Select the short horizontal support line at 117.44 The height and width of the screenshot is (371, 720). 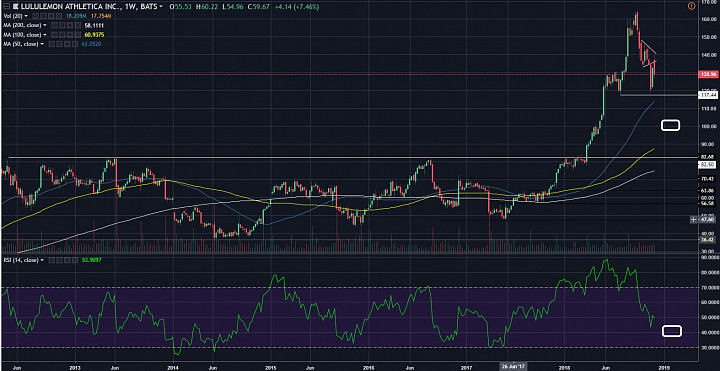(658, 95)
